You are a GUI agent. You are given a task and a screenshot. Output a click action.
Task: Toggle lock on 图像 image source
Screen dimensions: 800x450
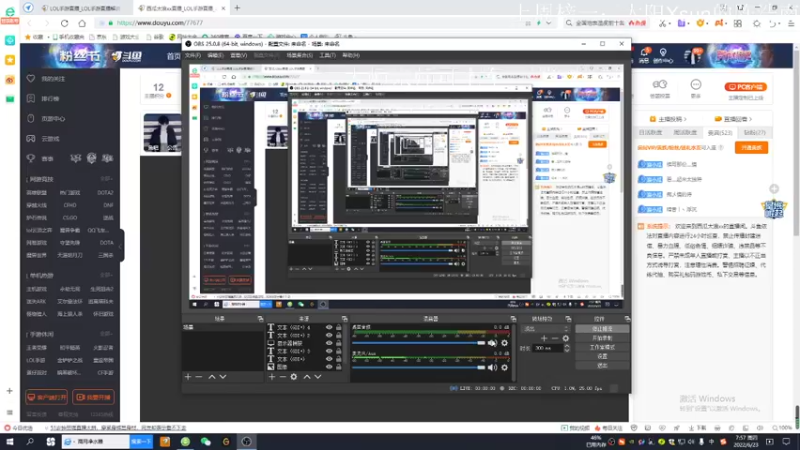coord(339,367)
